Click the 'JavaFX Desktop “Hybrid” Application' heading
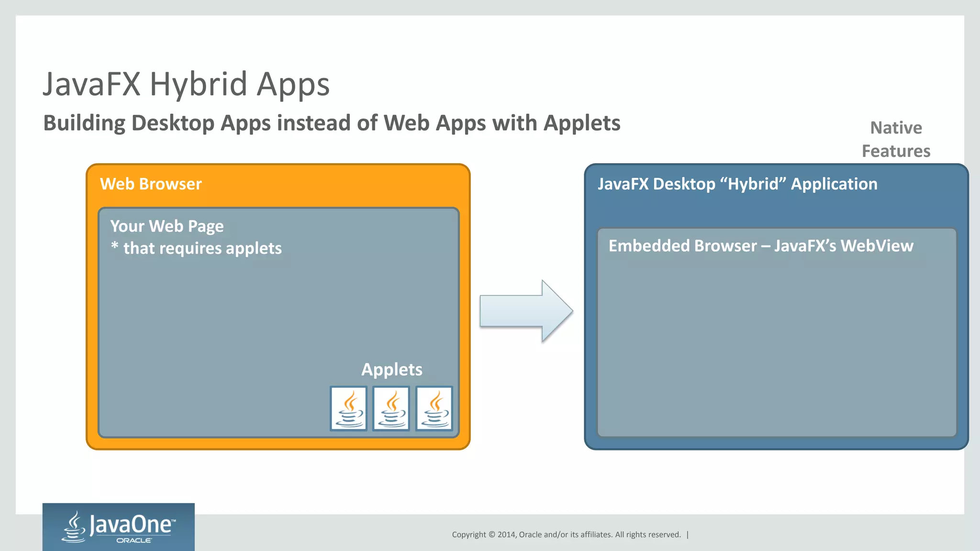The image size is (980, 551). [737, 184]
